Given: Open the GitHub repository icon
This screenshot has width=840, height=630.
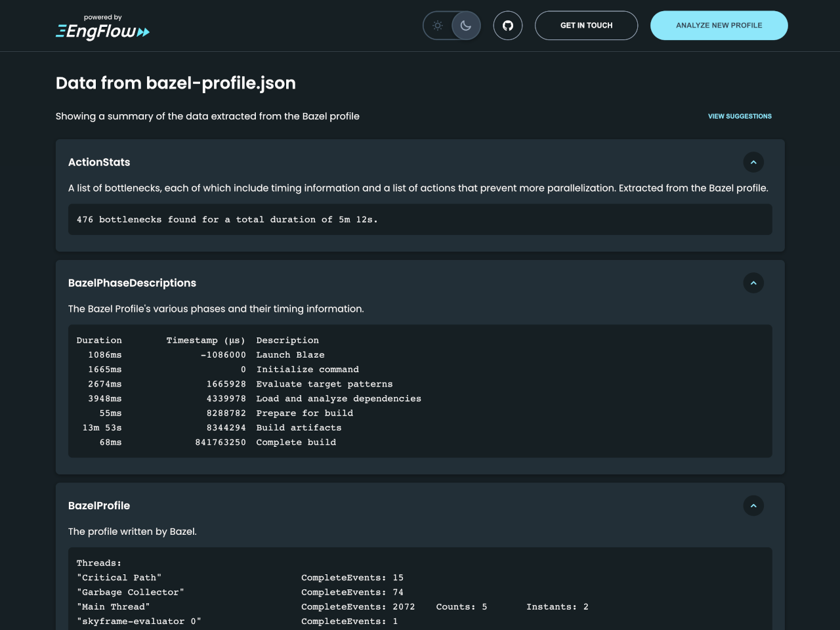Looking at the screenshot, I should (507, 25).
